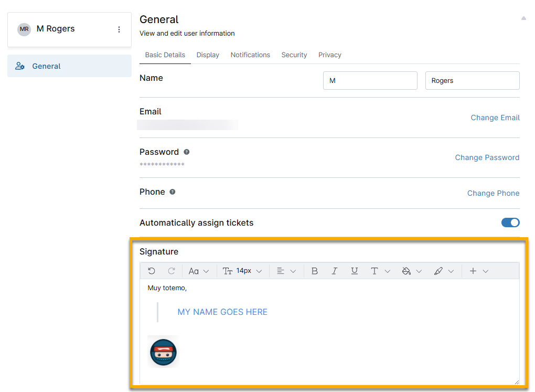This screenshot has height=392, width=535.
Task: Click the Change Password link
Action: click(487, 157)
